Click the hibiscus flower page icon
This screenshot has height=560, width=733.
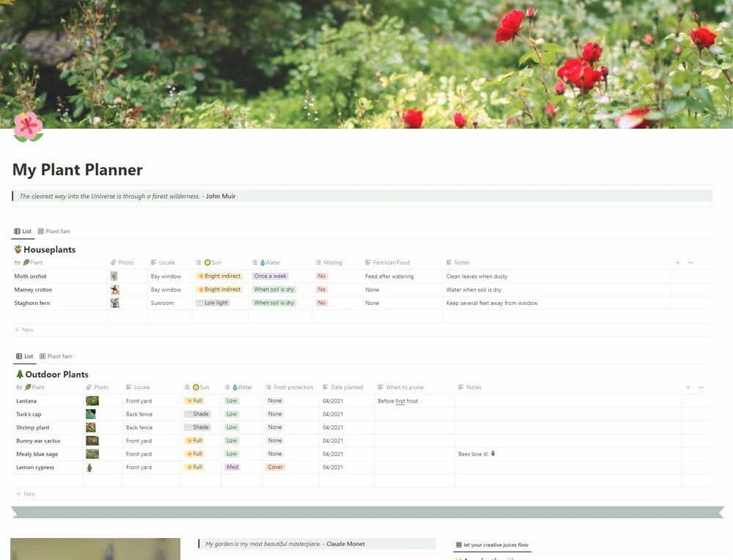28,126
